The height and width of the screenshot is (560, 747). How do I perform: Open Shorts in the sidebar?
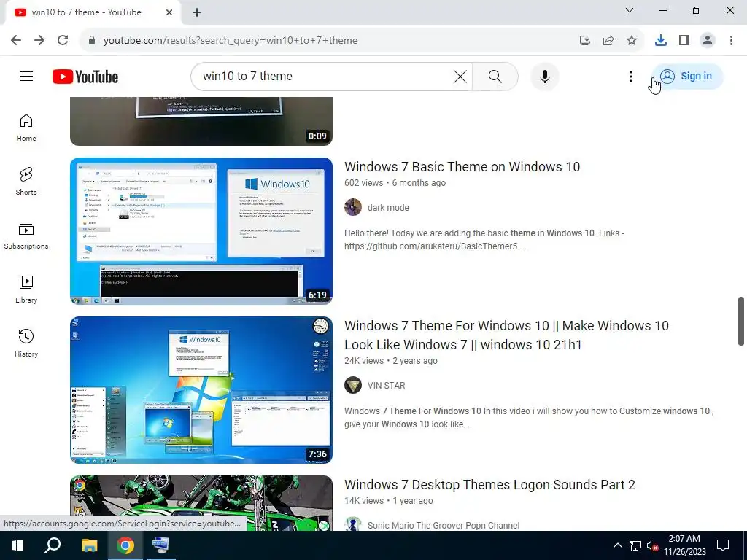[26, 182]
